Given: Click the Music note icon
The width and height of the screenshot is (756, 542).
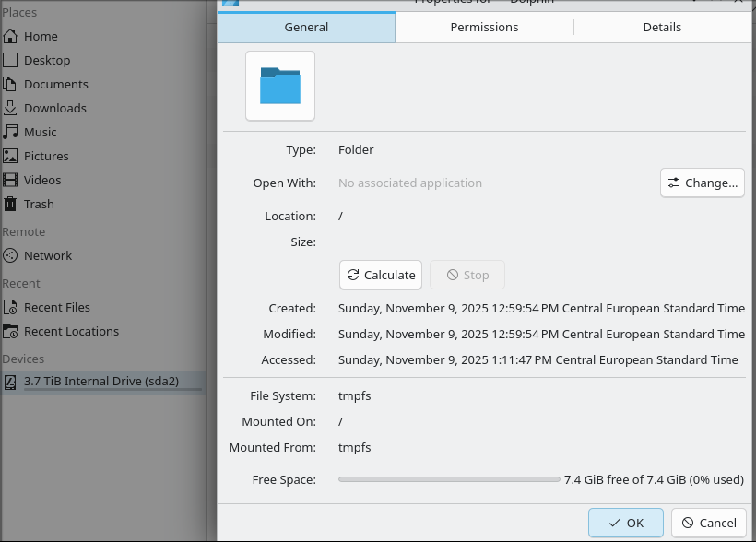Looking at the screenshot, I should pyautogui.click(x=10, y=132).
